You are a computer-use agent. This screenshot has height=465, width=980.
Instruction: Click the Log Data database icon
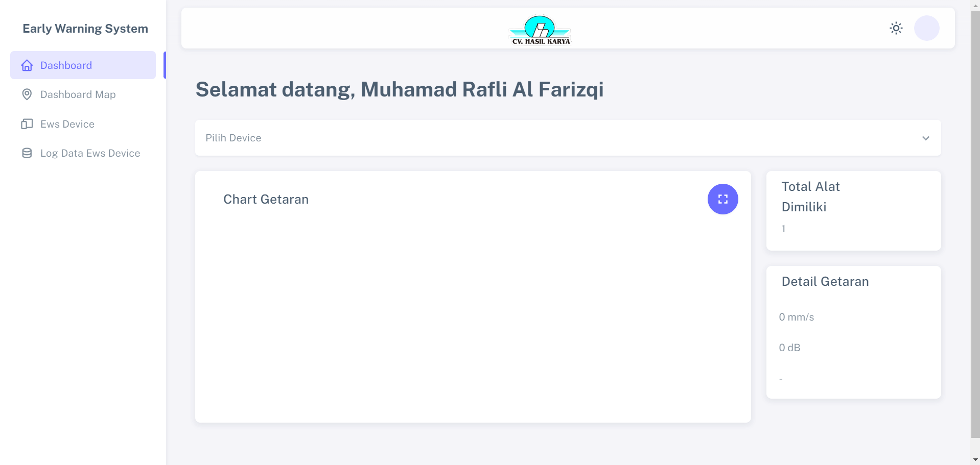pos(27,153)
